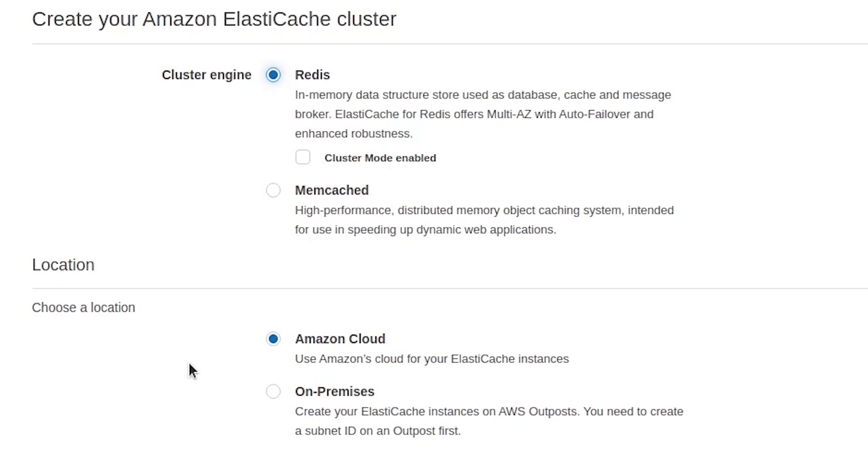
Task: Click the "Create your Amazon ElastiCache cluster" title
Action: coord(214,19)
